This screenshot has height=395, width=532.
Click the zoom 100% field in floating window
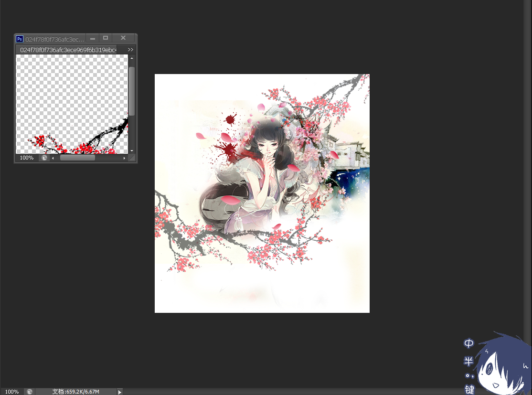tap(27, 158)
